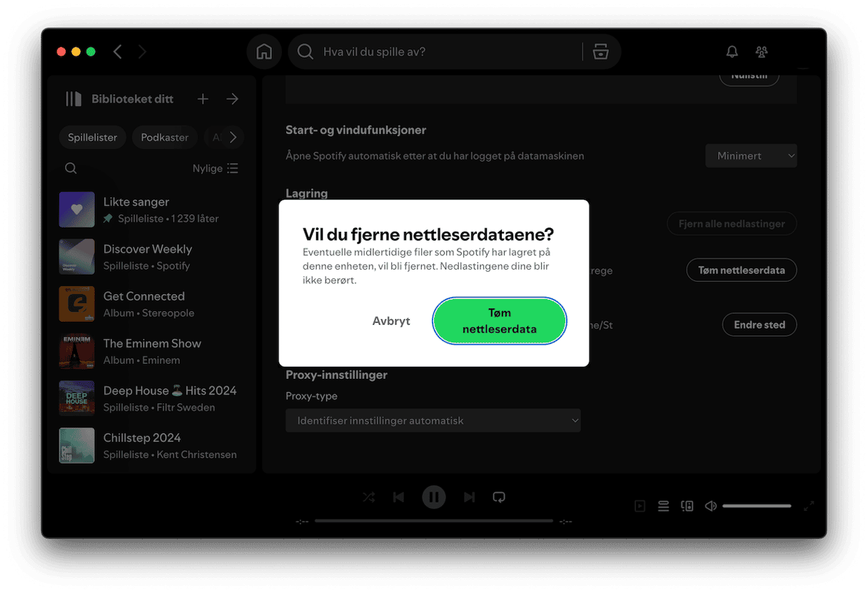868x593 pixels.
Task: Create a new playlist with the plus icon
Action: pos(203,99)
